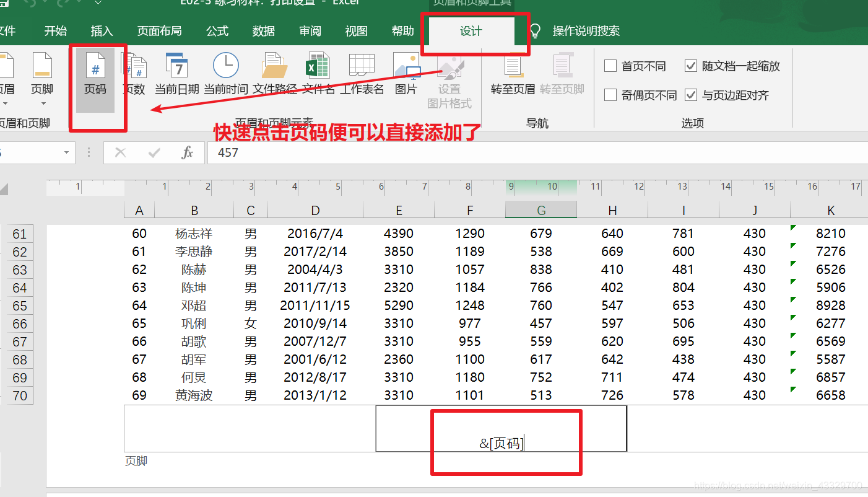Confirm entry with checkmark icon

tap(154, 152)
